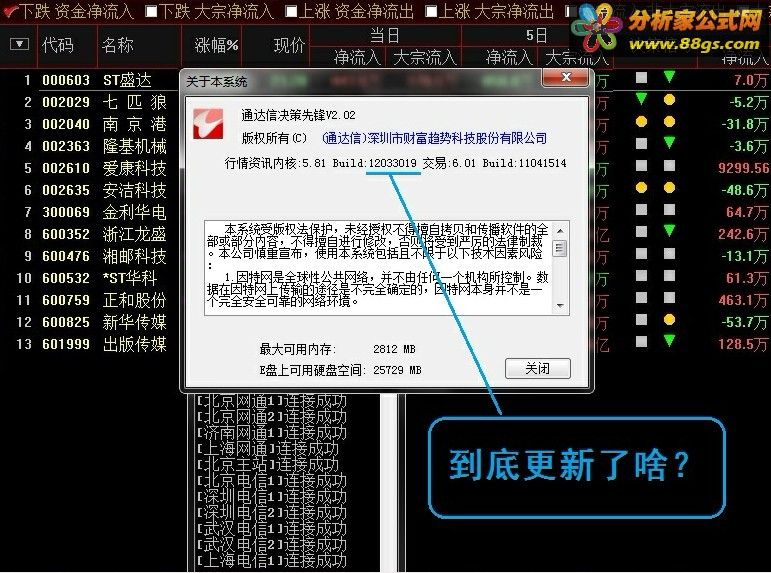771x573 pixels.
Task: Click the red 通达信 logo in the About dialog
Action: click(x=208, y=124)
